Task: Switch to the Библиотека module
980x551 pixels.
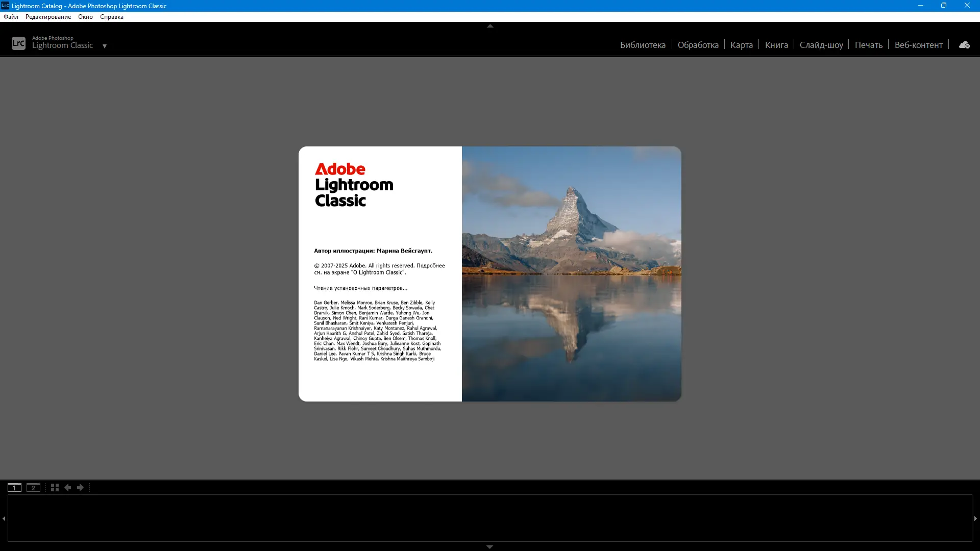Action: tap(643, 44)
